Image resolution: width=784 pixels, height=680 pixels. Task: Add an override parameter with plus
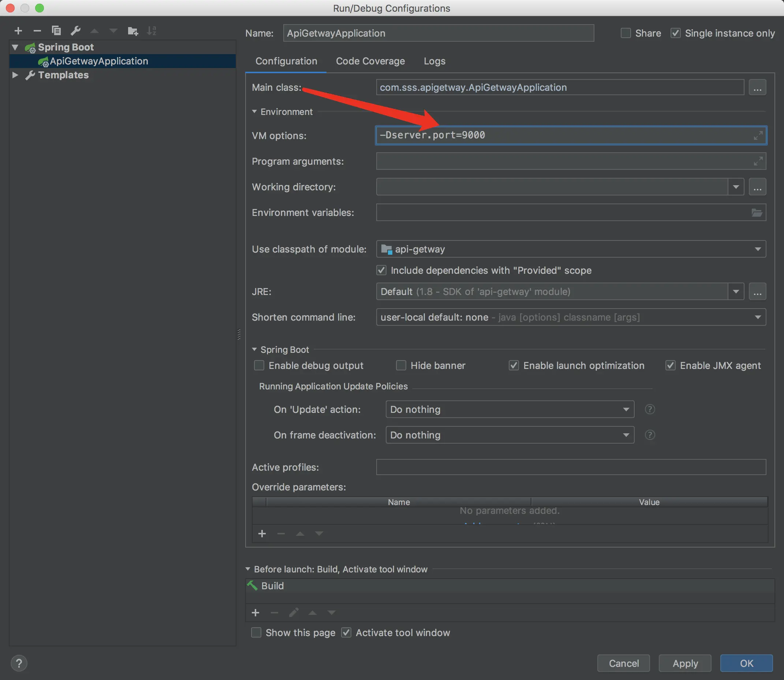pyautogui.click(x=262, y=534)
